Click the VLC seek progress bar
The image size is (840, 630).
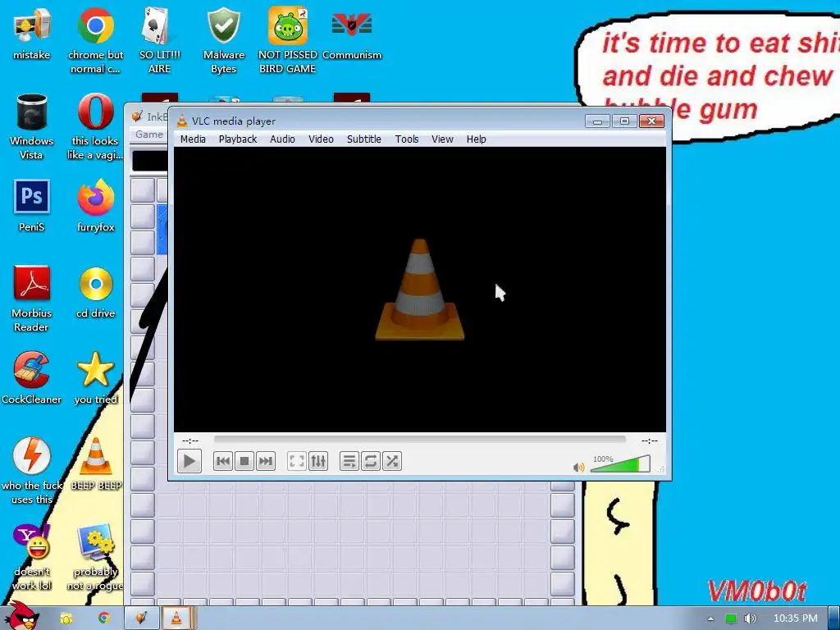(x=419, y=440)
